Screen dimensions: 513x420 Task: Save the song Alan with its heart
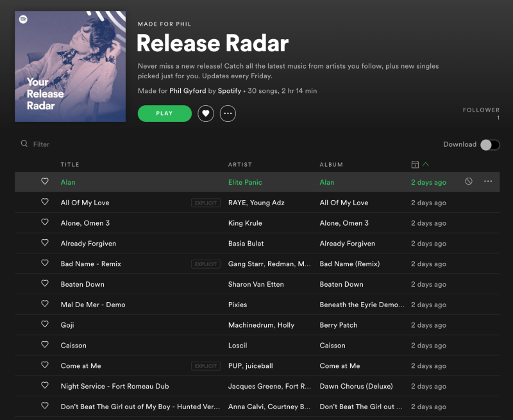(x=45, y=181)
